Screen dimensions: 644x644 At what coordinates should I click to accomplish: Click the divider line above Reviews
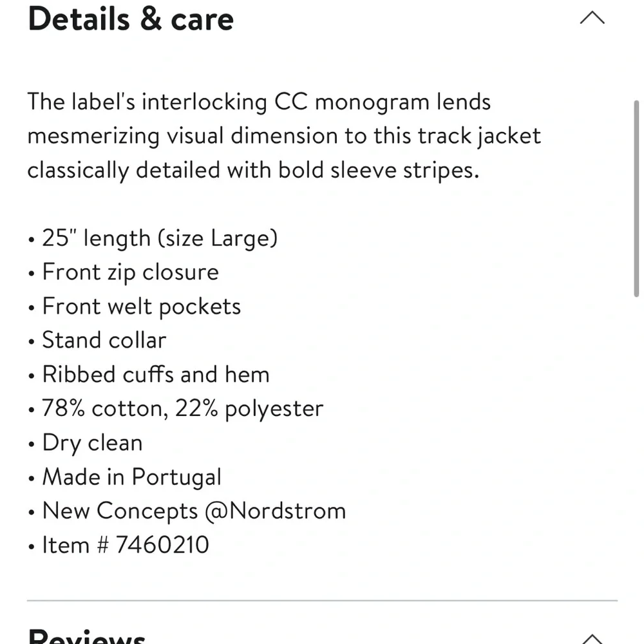pyautogui.click(x=323, y=600)
